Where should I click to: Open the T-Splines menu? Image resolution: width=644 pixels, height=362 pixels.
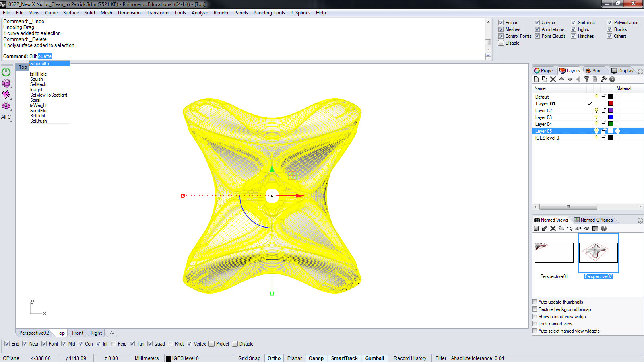coord(300,13)
